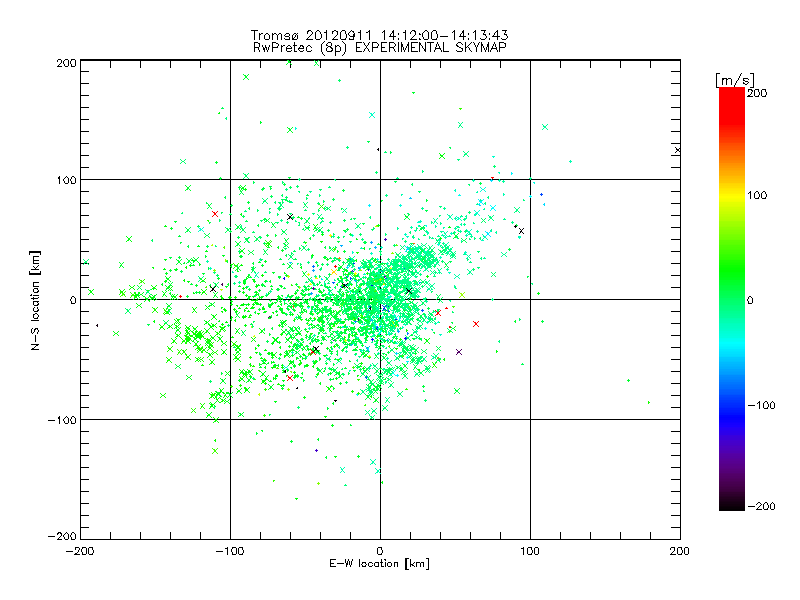
Task: Click the 'N-S location [km]' axis label
Action: click(35, 300)
